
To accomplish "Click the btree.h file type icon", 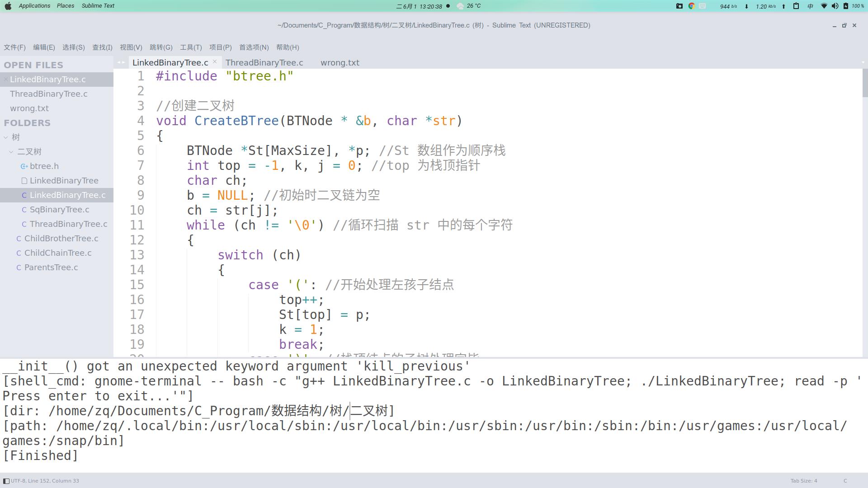I will pos(24,166).
